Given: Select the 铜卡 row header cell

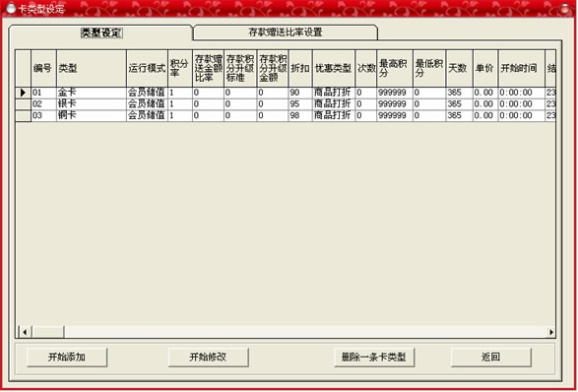Looking at the screenshot, I should pyautogui.click(x=23, y=115).
